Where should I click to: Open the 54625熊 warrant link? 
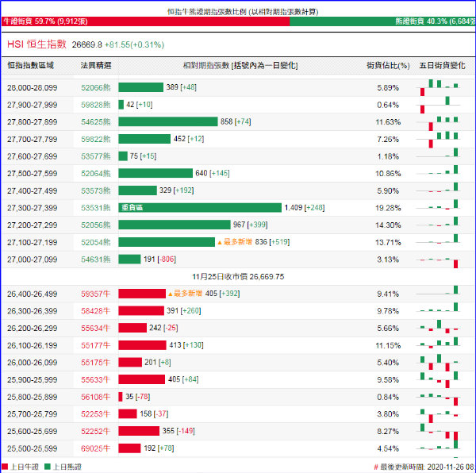[x=96, y=122]
